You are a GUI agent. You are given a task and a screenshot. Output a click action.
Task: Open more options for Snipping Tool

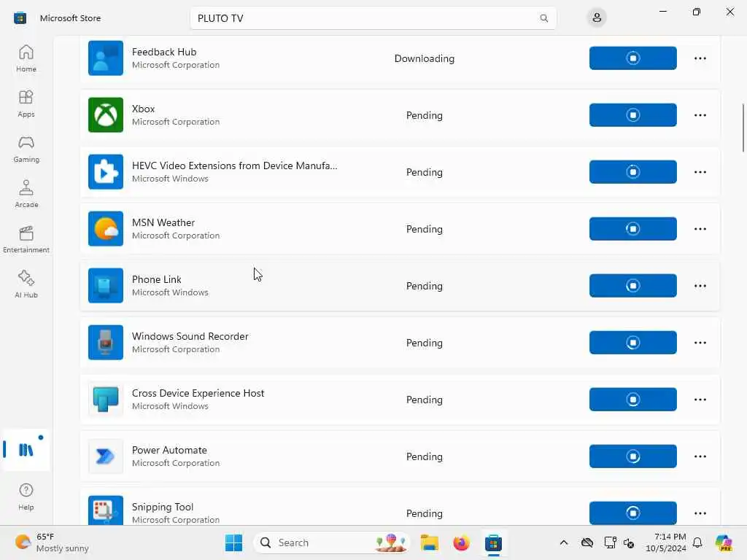[700, 513]
